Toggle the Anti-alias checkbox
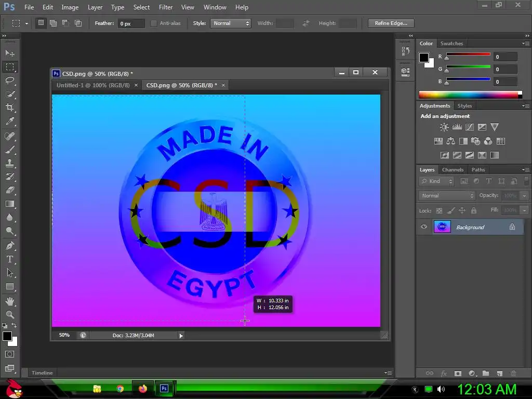This screenshot has width=532, height=399. coord(154,23)
